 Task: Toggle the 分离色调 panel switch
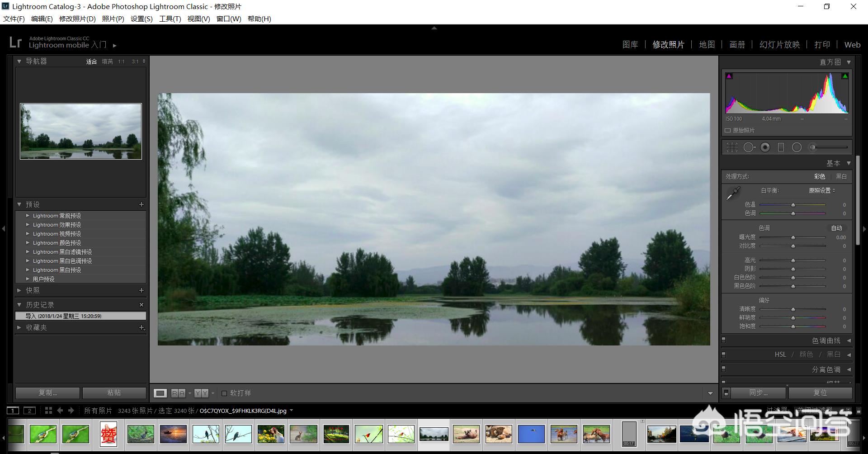[x=724, y=369]
